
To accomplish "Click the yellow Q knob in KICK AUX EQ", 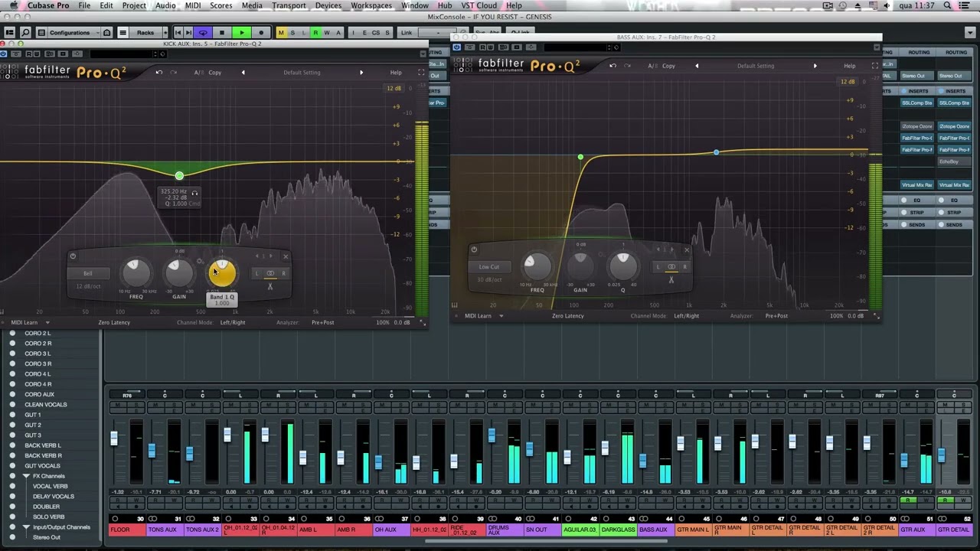I will point(222,273).
